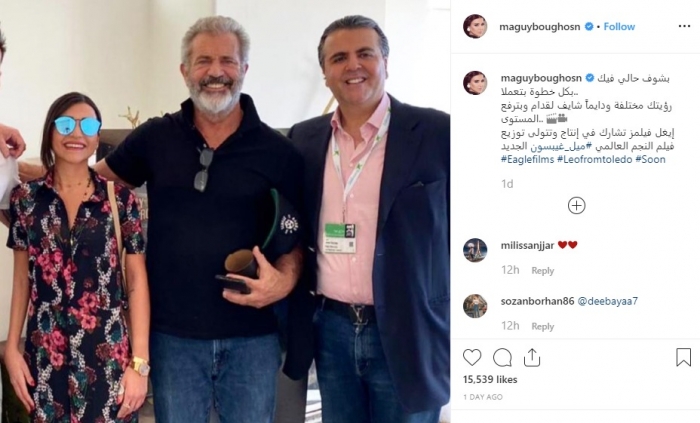Open maguyboughosn profile from header username
The width and height of the screenshot is (700, 423).
click(x=539, y=27)
